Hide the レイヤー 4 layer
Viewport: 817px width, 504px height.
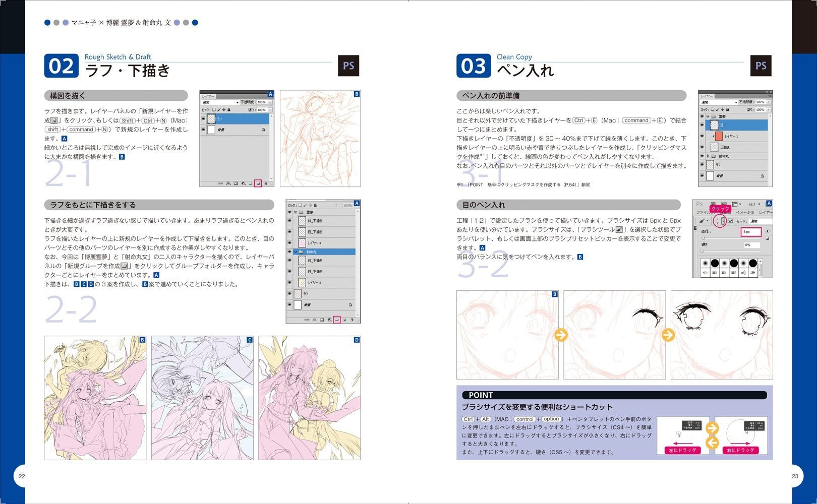289,243
